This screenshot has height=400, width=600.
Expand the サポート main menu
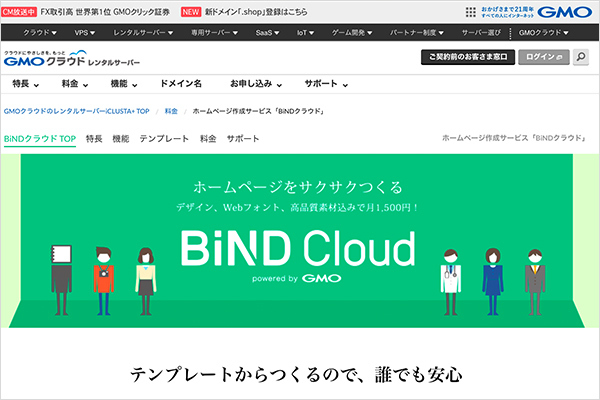click(326, 83)
